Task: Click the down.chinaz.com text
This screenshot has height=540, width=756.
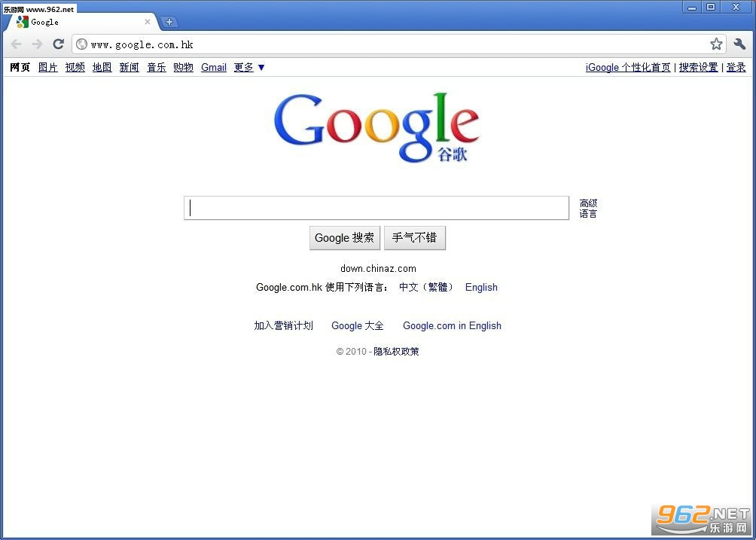Action: coord(378,269)
